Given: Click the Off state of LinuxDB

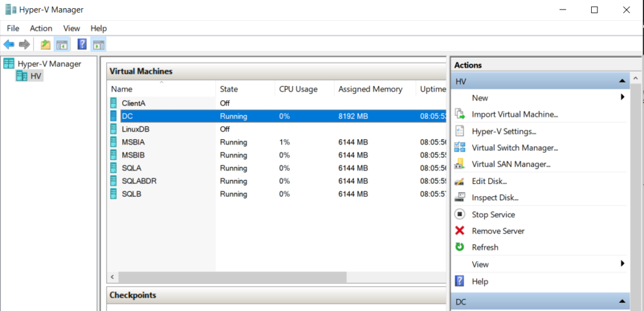Looking at the screenshot, I should pos(225,129).
